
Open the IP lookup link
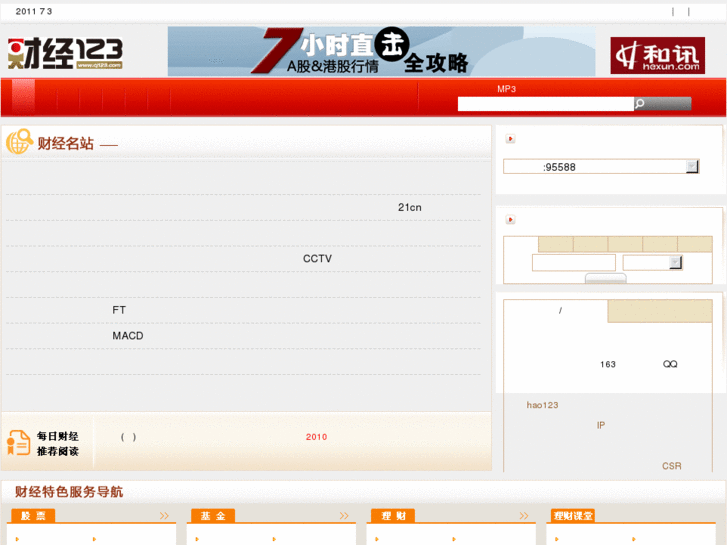(x=600, y=425)
